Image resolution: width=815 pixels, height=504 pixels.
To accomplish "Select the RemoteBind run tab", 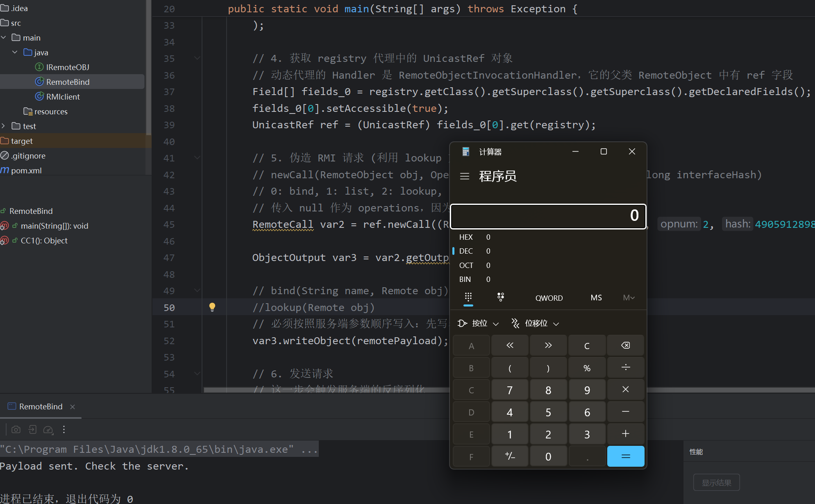I will click(x=41, y=406).
